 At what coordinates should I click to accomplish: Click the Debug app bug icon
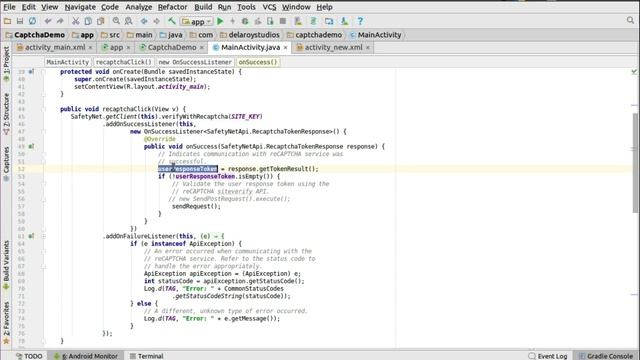[245, 21]
